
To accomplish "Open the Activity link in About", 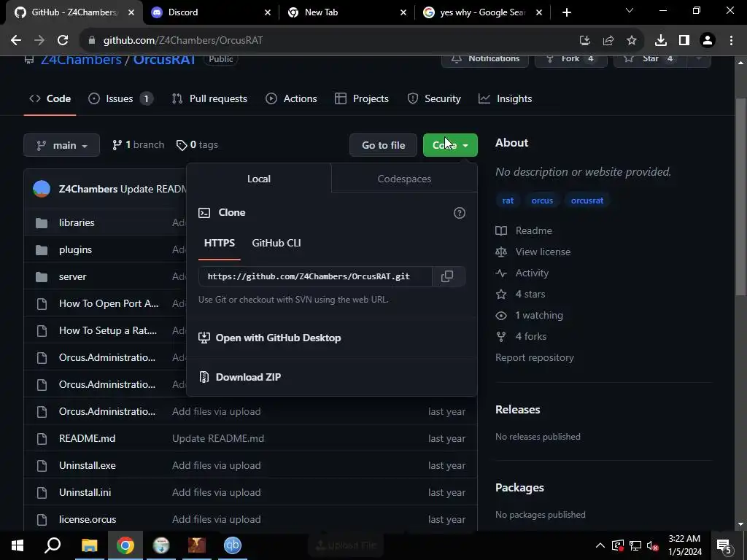I will (x=522, y=273).
